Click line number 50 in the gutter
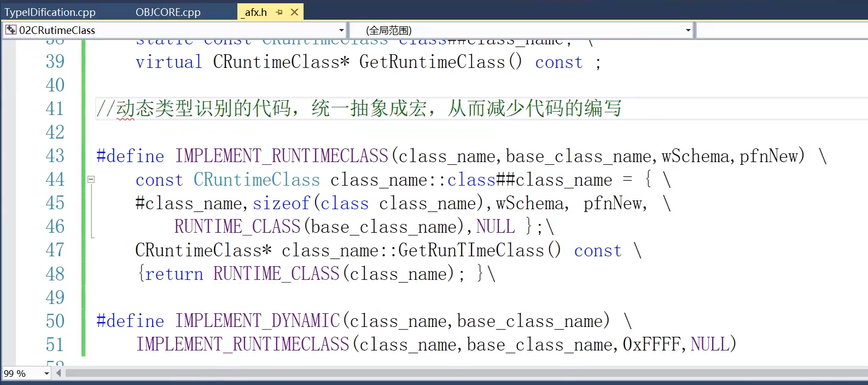 tap(55, 321)
